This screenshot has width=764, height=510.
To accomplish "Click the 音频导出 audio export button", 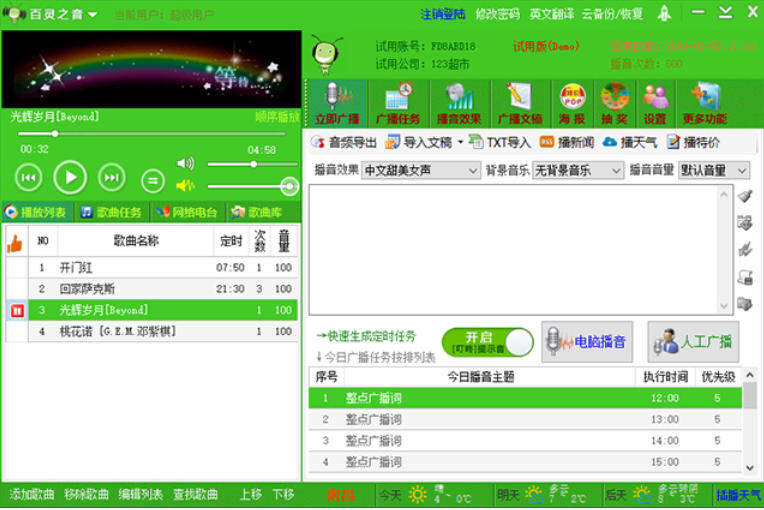I will click(x=344, y=142).
